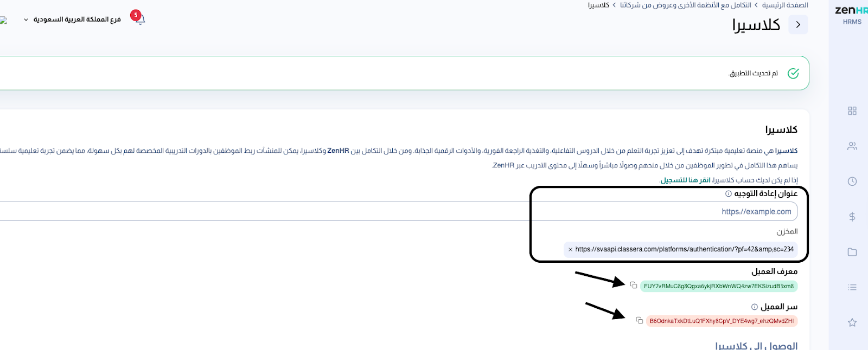Click the انقر هنا للتسجيل link
868x350 pixels.
[685, 180]
